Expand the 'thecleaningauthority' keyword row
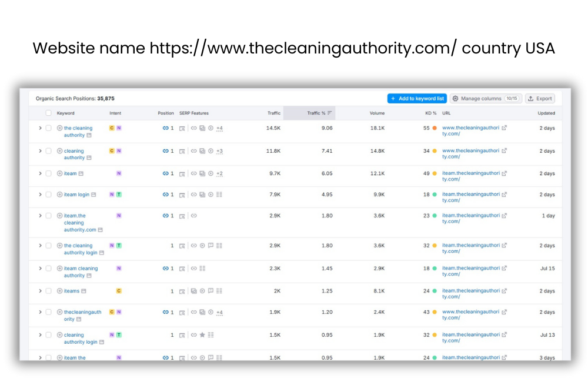This screenshot has width=588, height=392. pos(40,312)
